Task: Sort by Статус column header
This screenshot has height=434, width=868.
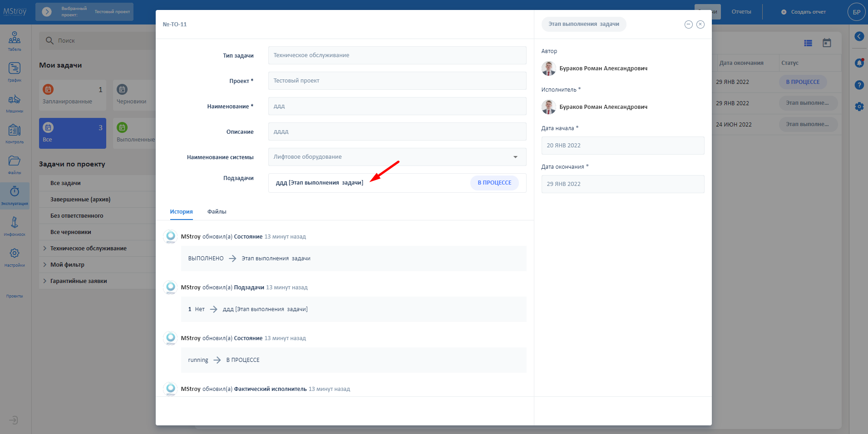Action: click(790, 63)
